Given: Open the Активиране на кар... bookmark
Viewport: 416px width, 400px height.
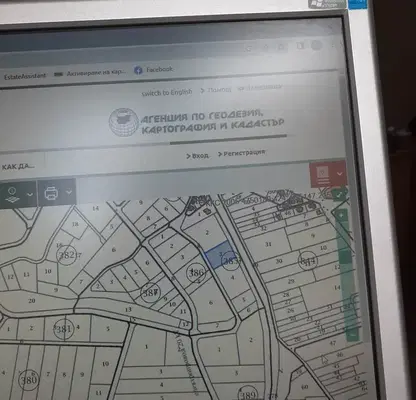Looking at the screenshot, I should click(x=90, y=73).
